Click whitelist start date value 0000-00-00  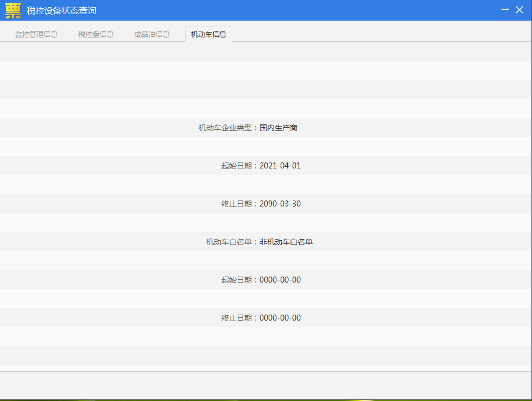(x=280, y=280)
